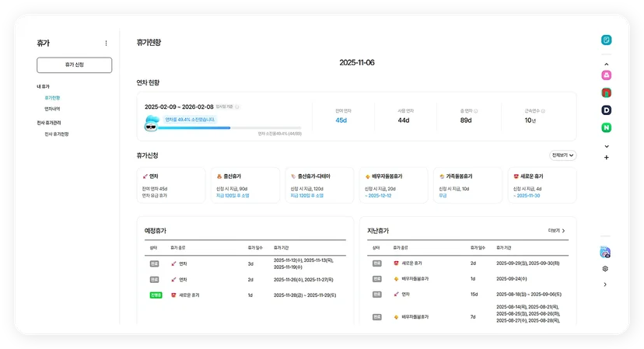This screenshot has height=349, width=644.
Task: Click the info icon next to 총 연차
Action: (475, 111)
